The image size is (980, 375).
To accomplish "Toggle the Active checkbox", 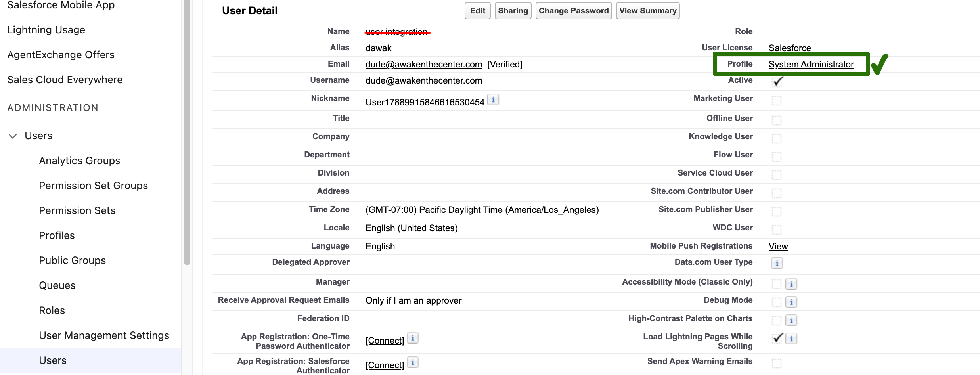I will tap(777, 82).
